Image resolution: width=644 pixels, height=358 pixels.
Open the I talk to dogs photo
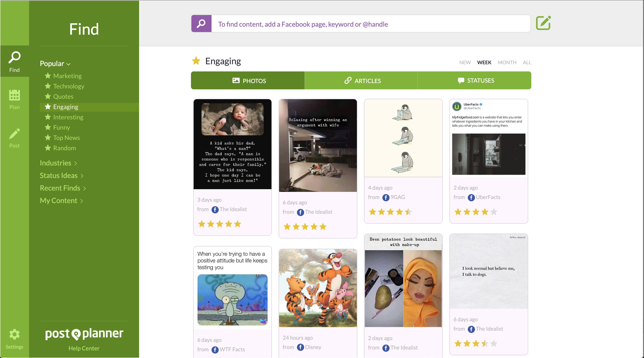point(489,271)
